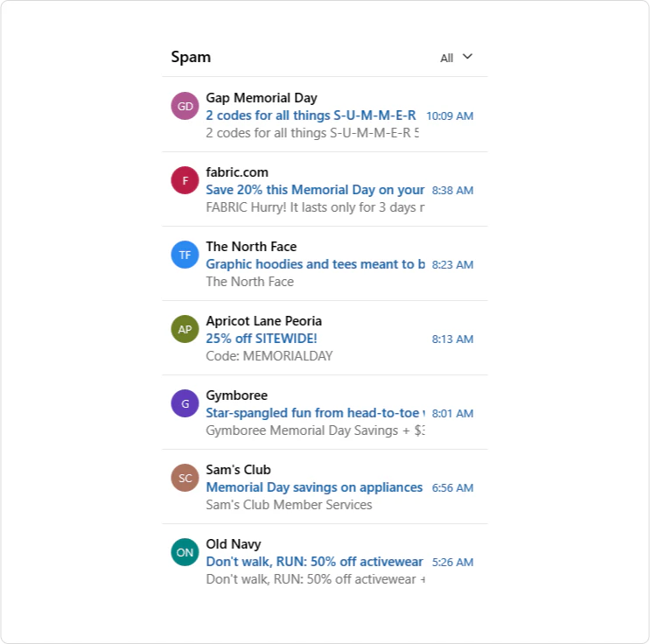Click the 8:23 AM timestamp
The width and height of the screenshot is (650, 644).
pyautogui.click(x=452, y=264)
